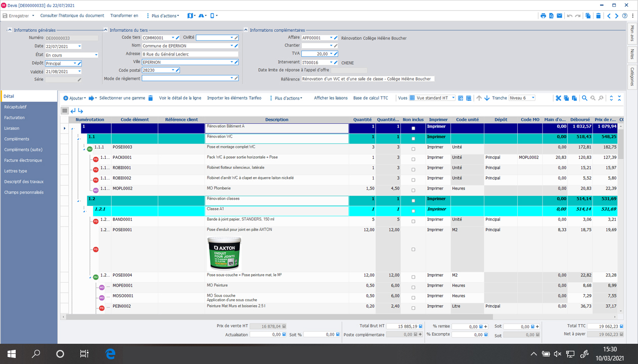Click the road route icon

click(201, 16)
